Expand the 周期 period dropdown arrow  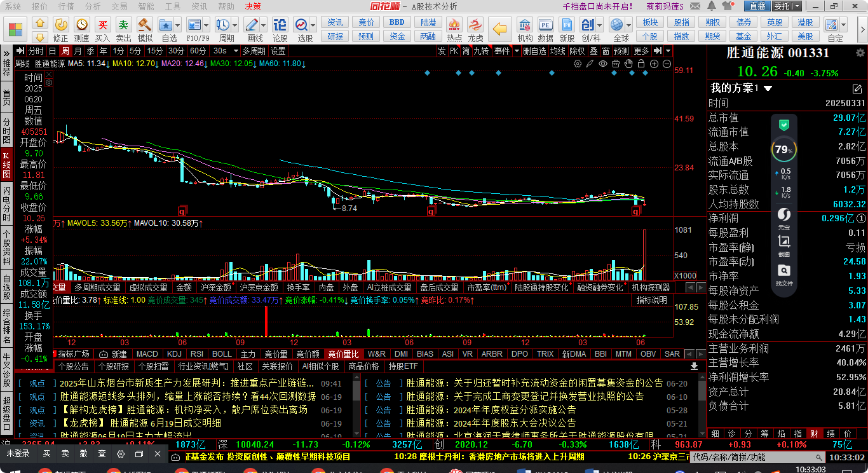coord(235,25)
